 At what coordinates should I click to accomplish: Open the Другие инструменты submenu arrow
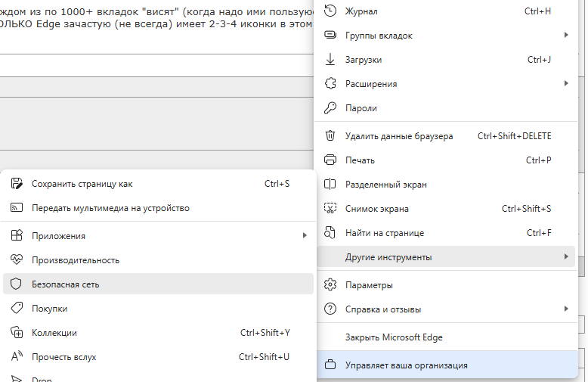(566, 257)
